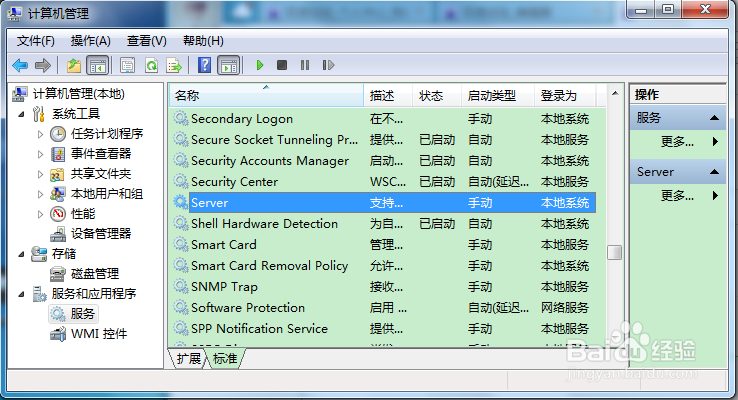Screen dimensions: 738x400
Task: Click the gear icon of Server service
Action: coord(180,202)
